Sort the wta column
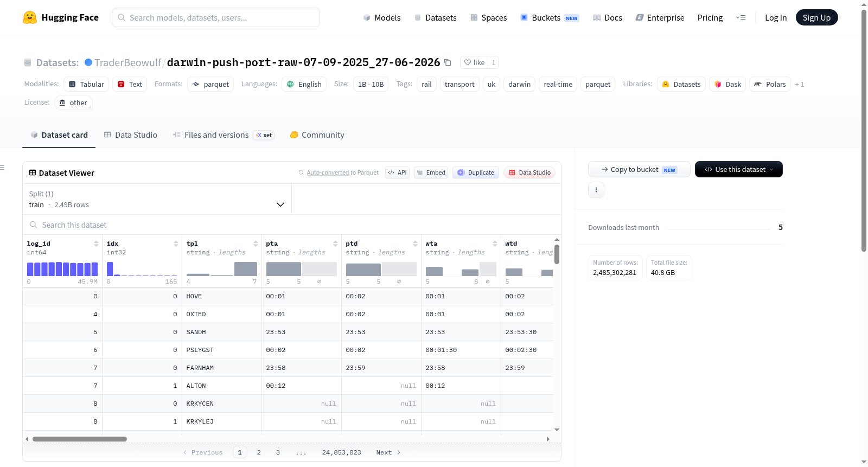The image size is (868, 467). (495, 244)
